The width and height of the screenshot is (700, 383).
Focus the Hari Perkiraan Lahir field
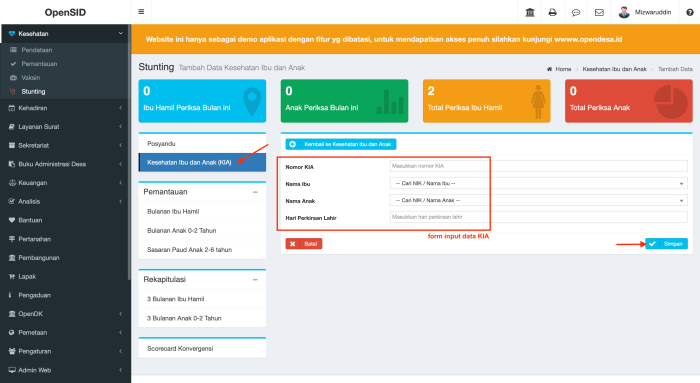point(538,217)
